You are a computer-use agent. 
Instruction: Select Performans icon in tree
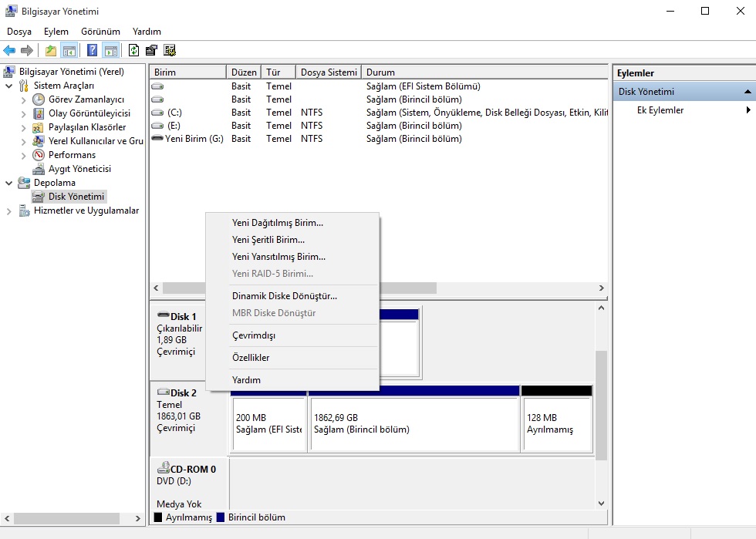coord(39,155)
